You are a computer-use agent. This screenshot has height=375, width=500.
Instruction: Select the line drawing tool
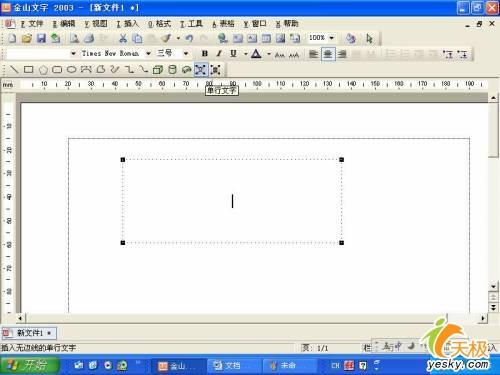[14, 70]
